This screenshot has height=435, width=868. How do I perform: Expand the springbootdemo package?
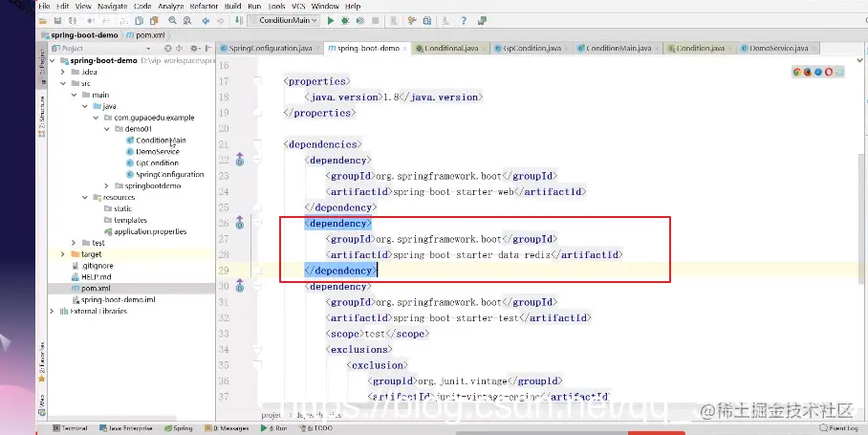tap(107, 185)
